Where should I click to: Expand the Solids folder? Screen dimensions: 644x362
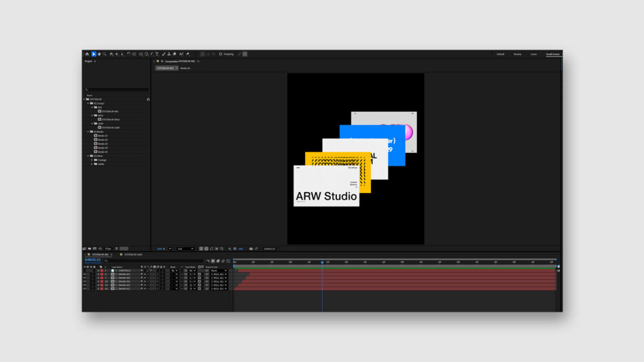(x=92, y=164)
